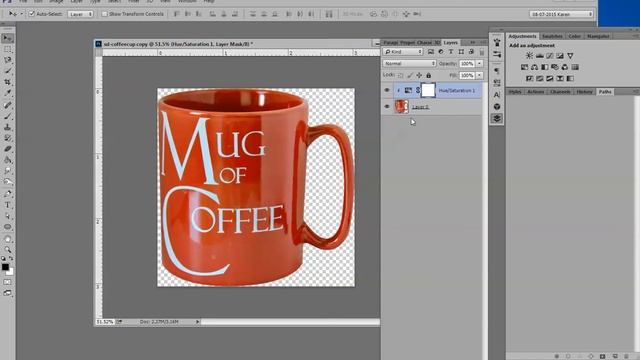Switch to the History tab
Viewport: 640px width, 360px height.
pos(584,92)
